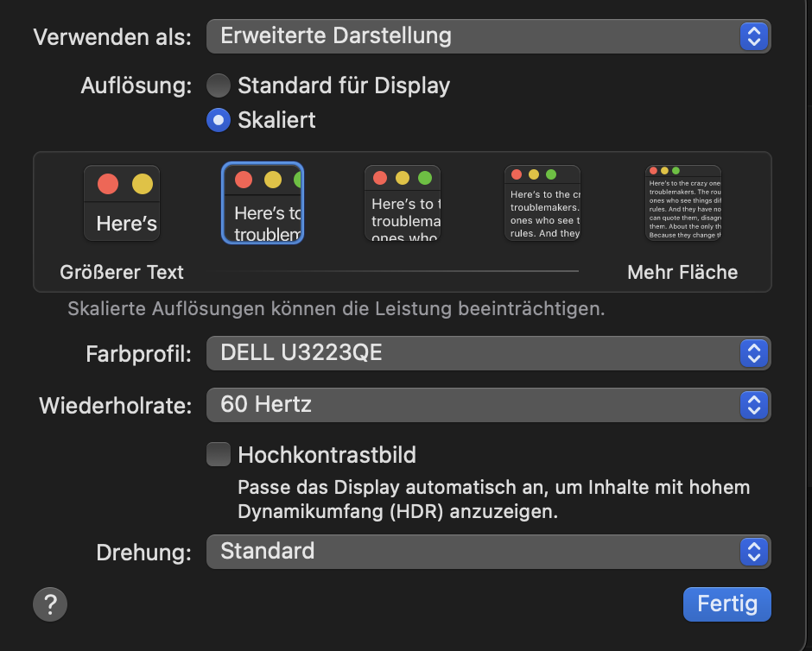Select the currently highlighted second resolution thumbnail
Image resolution: width=812 pixels, height=651 pixels.
(262, 203)
